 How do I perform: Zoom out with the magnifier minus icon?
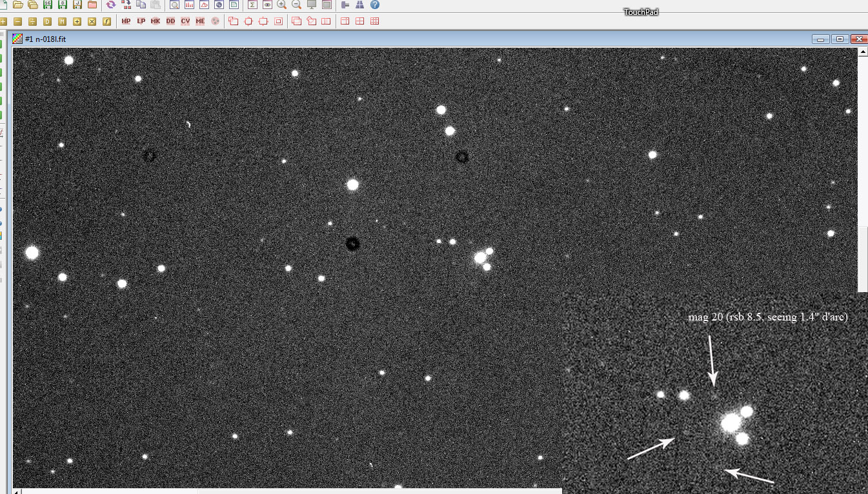click(297, 5)
